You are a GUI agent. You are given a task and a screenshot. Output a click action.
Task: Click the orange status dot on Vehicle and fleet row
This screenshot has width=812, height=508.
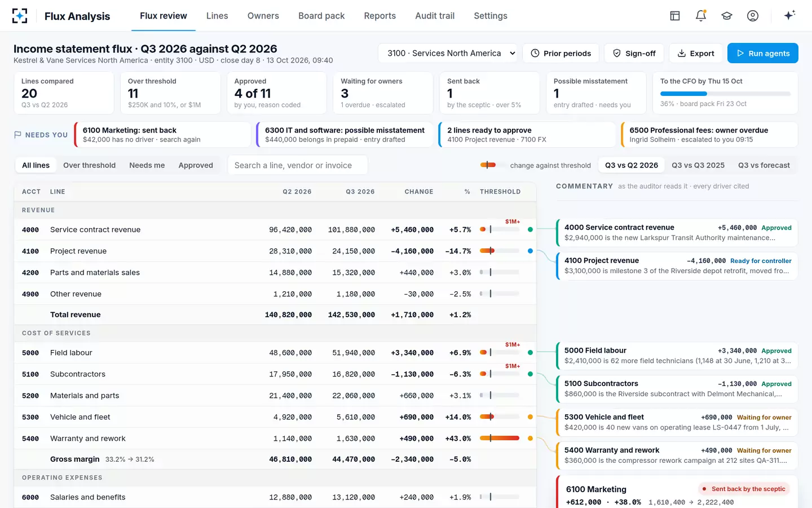pos(530,417)
